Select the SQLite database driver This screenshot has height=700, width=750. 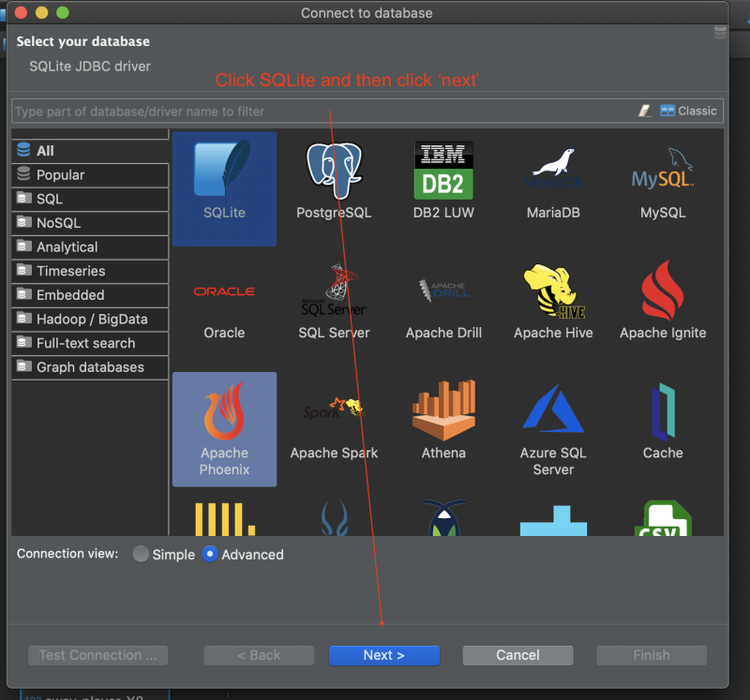point(224,189)
